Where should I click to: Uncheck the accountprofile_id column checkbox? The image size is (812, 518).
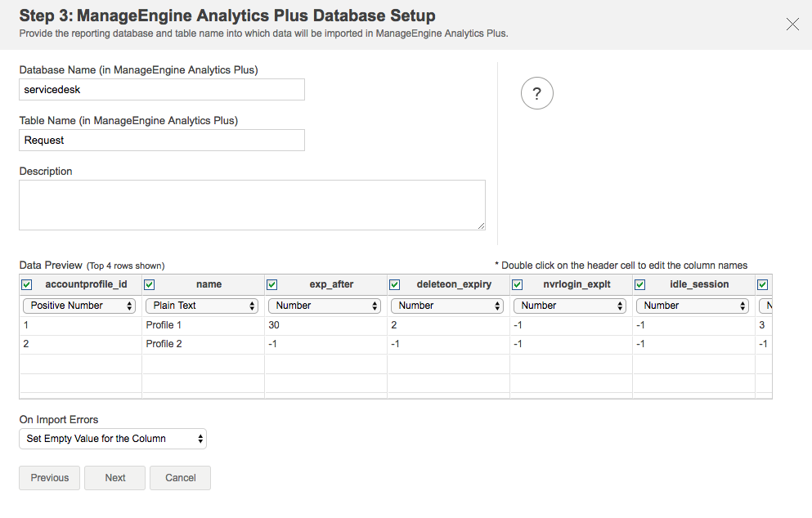tap(27, 284)
